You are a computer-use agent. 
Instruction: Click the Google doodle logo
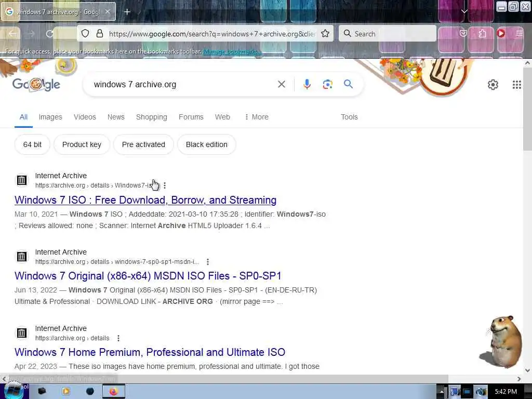click(x=36, y=84)
